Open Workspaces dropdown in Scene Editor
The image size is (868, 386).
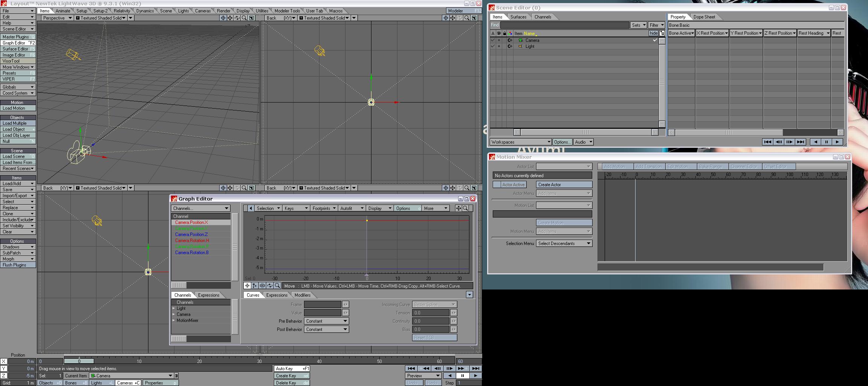click(521, 142)
